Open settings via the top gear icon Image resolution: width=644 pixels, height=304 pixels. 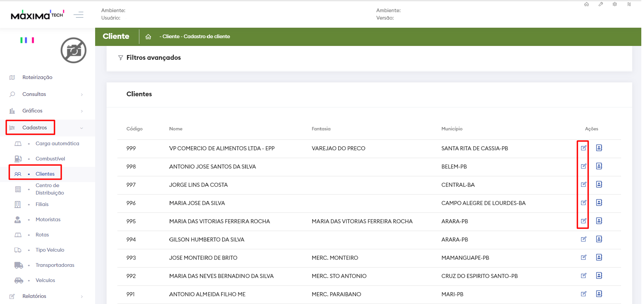(x=615, y=4)
